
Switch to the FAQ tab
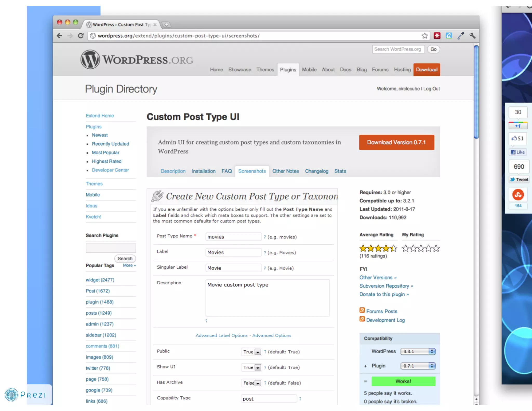pyautogui.click(x=227, y=171)
